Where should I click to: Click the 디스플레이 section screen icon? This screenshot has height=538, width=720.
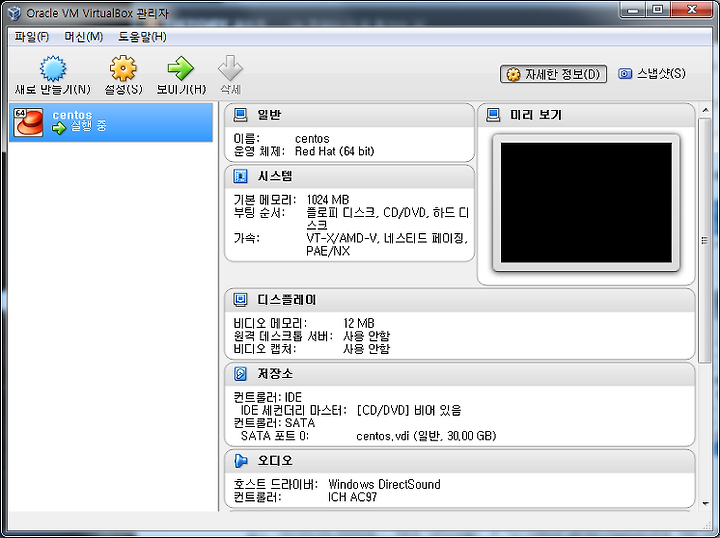tap(240, 300)
